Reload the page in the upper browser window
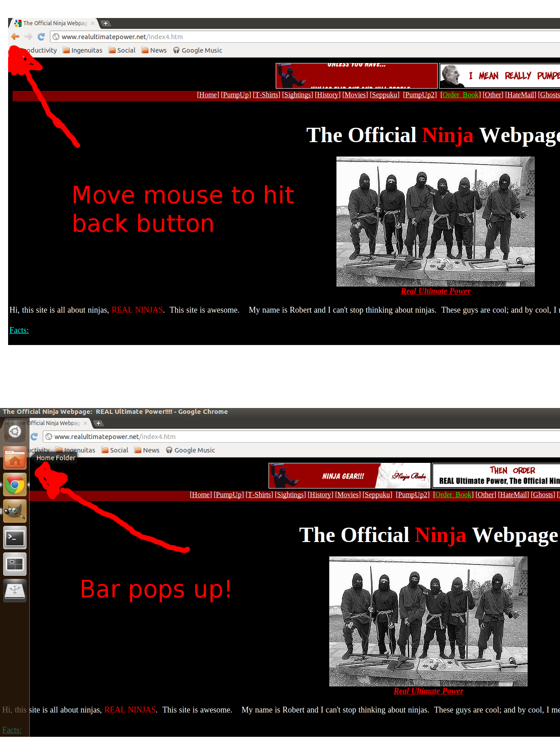Viewport: 560px width, 753px height. pos(41,37)
